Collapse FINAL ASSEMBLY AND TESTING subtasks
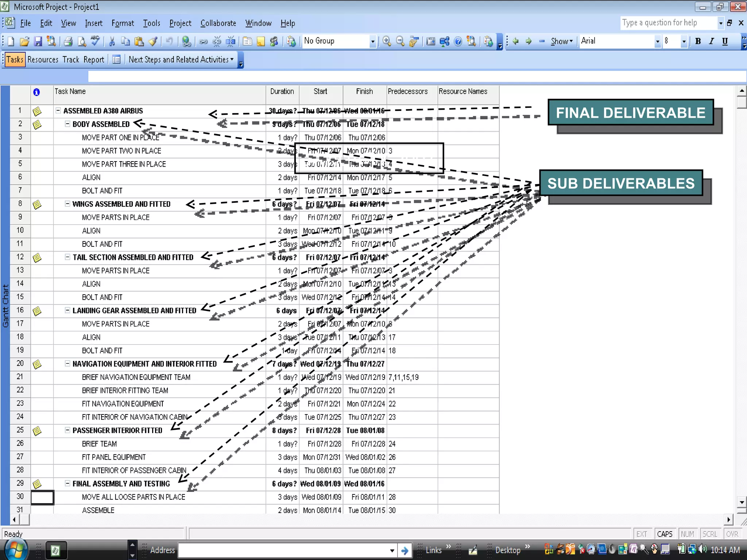The image size is (747, 560). pos(67,483)
